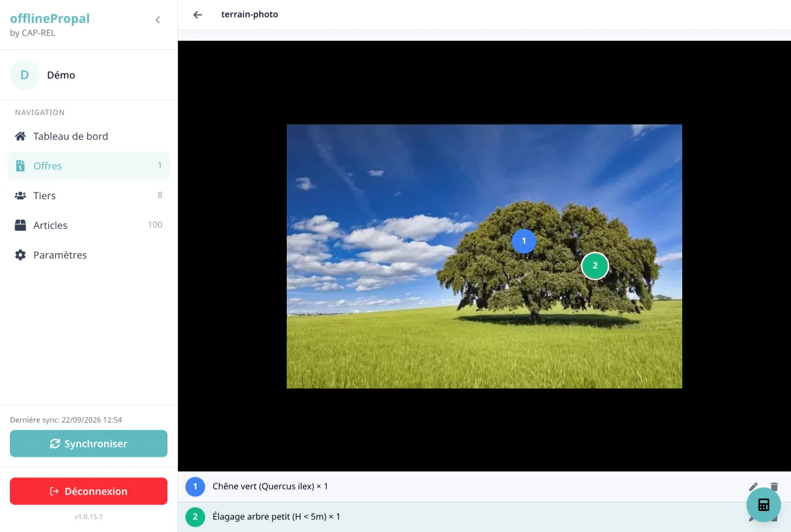The width and height of the screenshot is (791, 532).
Task: Select the Élagage arbre petit row
Action: (x=484, y=517)
